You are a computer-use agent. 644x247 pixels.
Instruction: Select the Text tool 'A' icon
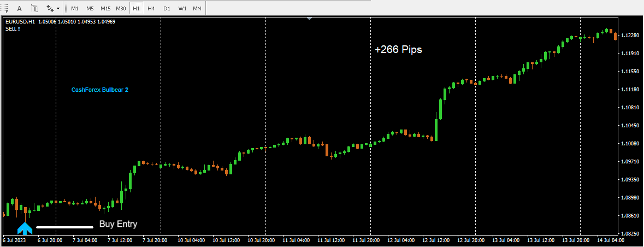click(20, 9)
